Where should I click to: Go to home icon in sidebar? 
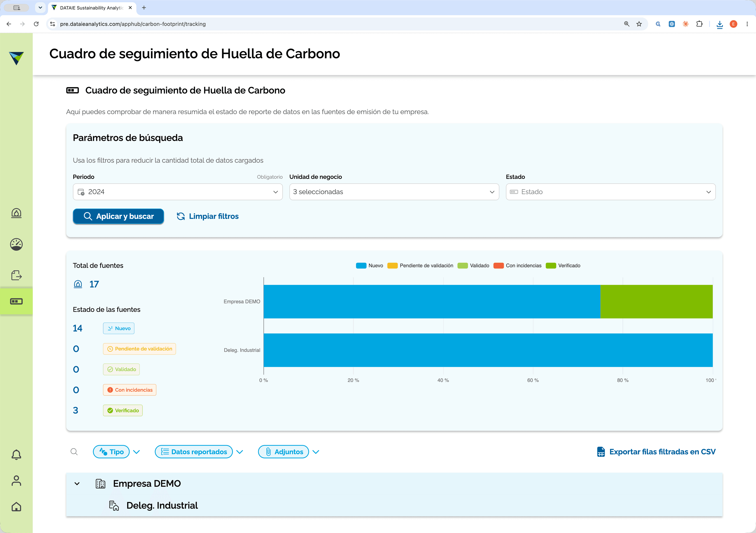pyautogui.click(x=16, y=507)
